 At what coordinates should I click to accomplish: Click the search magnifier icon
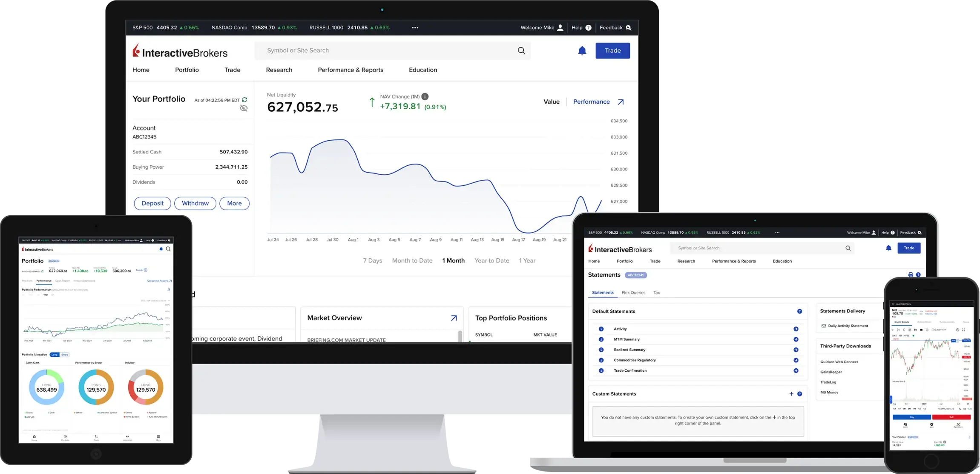point(520,50)
